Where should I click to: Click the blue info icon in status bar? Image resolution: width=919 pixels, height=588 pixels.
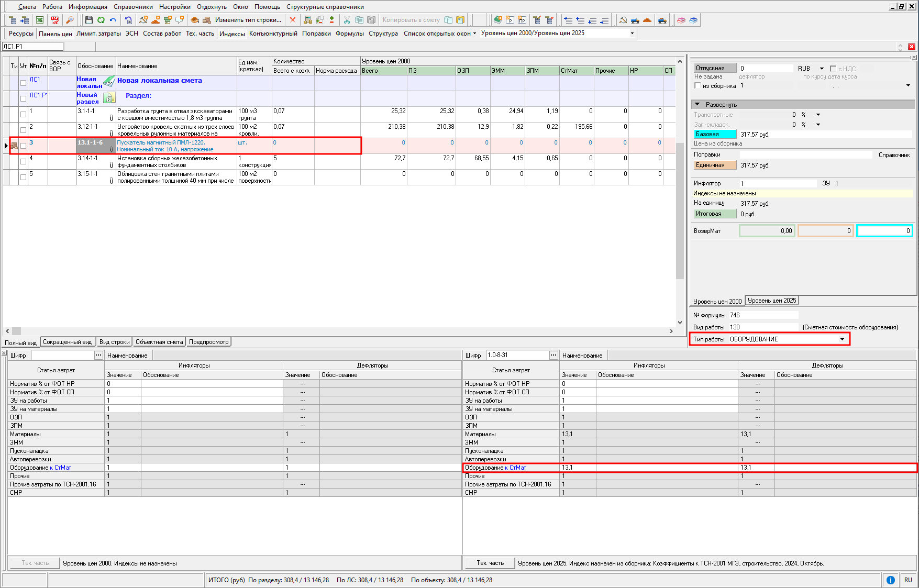890,580
